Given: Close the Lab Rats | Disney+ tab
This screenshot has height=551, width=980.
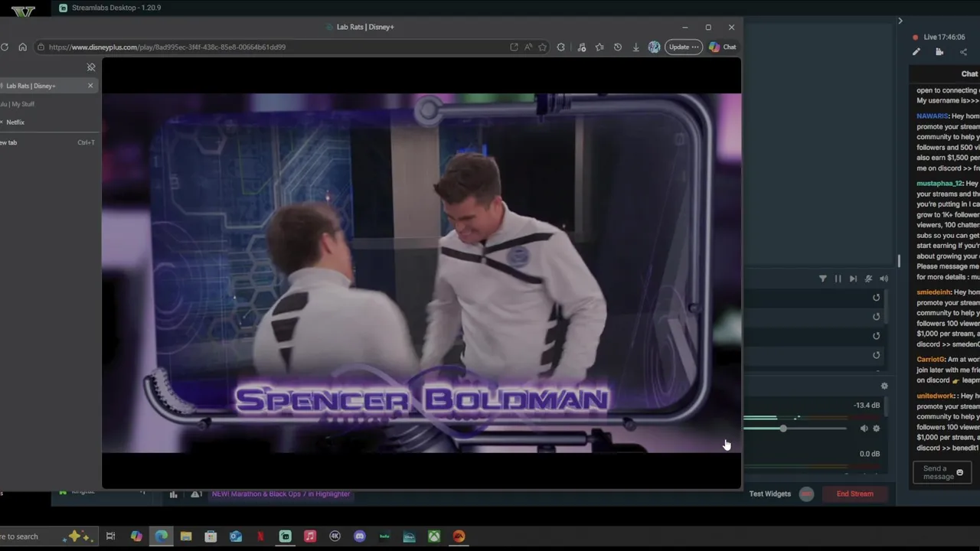Looking at the screenshot, I should (x=90, y=86).
